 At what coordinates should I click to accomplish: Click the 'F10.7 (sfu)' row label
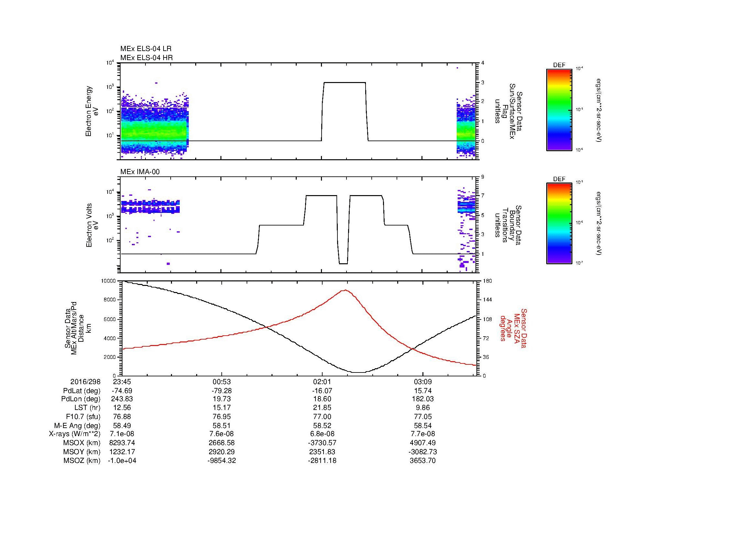83,416
